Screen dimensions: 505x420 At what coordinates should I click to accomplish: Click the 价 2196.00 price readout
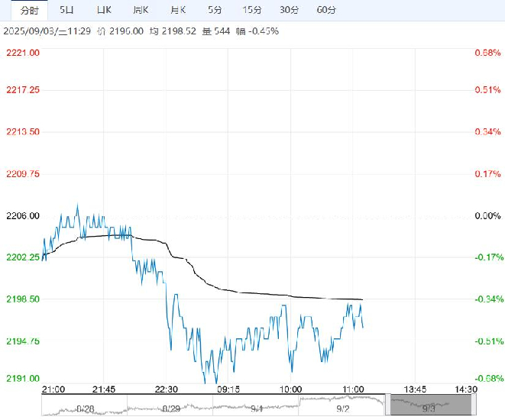pyautogui.click(x=121, y=31)
